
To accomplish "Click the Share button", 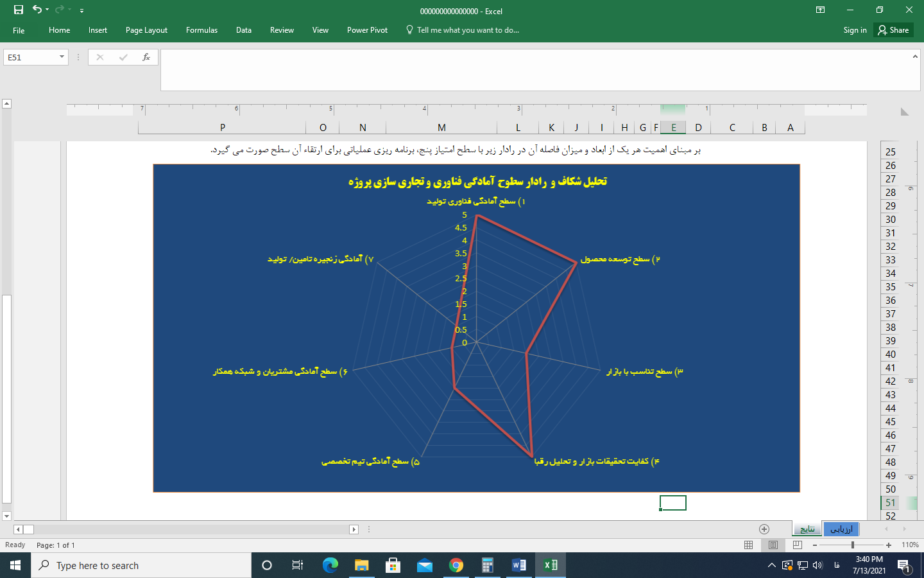I will click(x=893, y=30).
